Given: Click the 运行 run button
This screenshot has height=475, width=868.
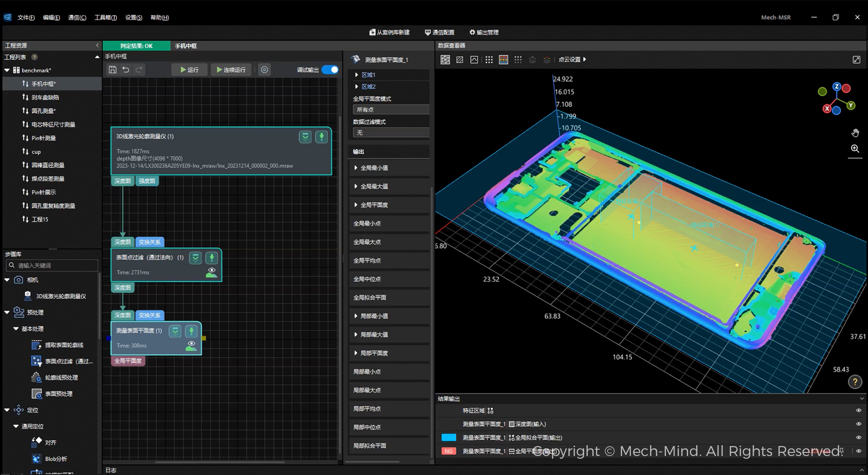Looking at the screenshot, I should point(189,70).
